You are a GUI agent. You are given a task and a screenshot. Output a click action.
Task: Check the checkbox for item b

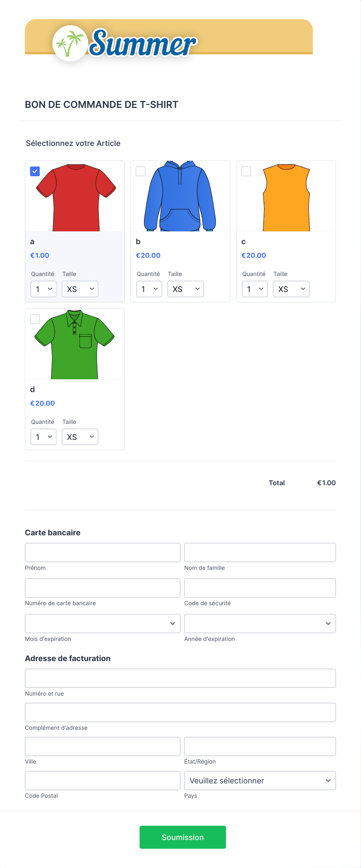pos(141,171)
